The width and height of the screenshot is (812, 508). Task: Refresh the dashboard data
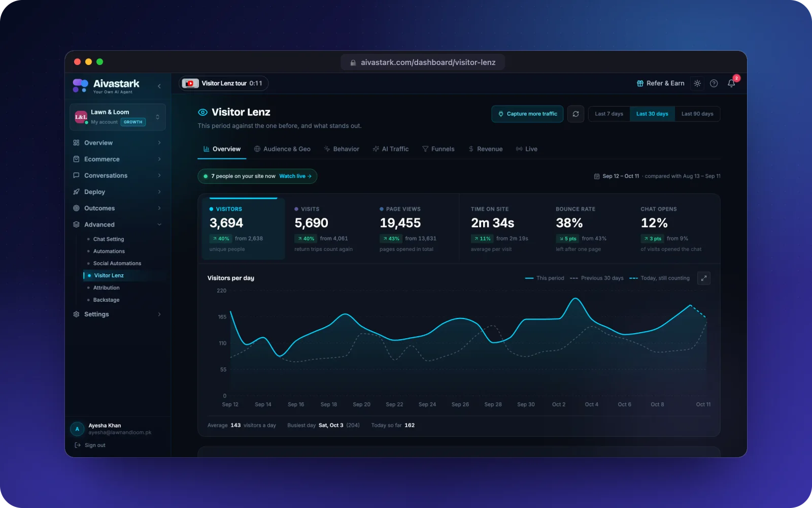[x=576, y=114]
